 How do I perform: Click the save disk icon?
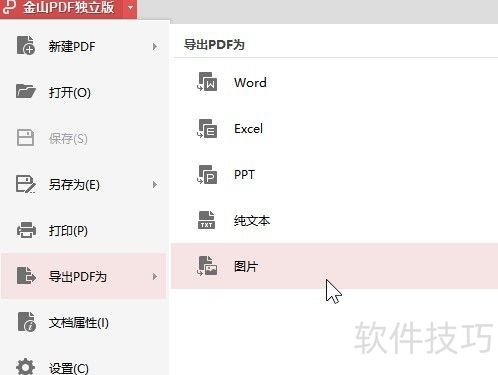pyautogui.click(x=25, y=137)
